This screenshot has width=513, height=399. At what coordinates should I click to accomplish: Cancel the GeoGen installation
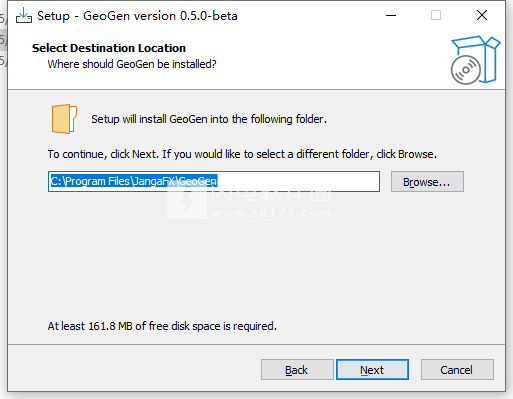(x=457, y=369)
